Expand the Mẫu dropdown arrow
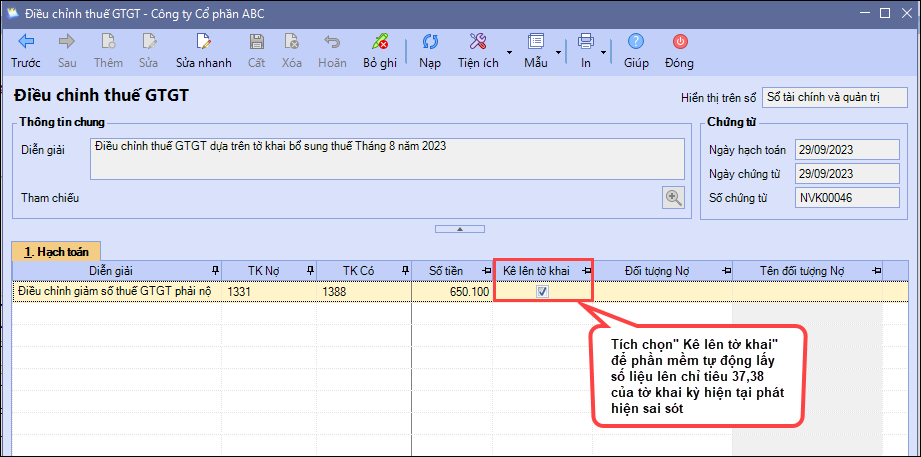This screenshot has height=457, width=921. pos(558,51)
